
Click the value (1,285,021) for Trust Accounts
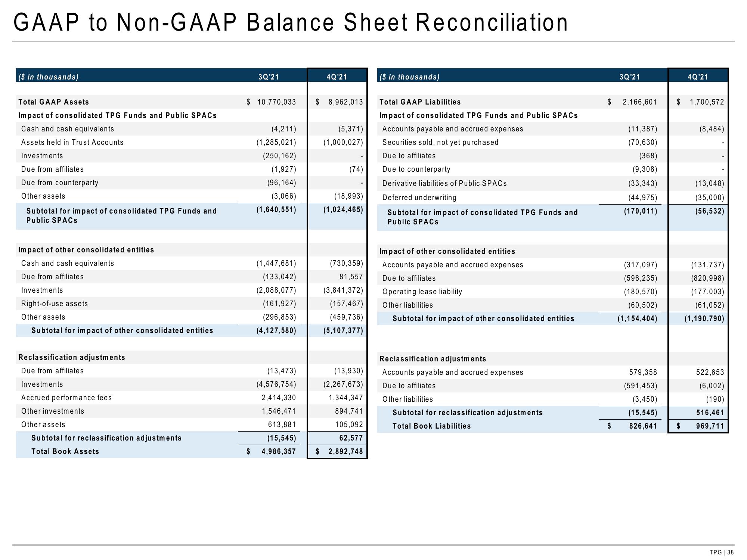(x=276, y=142)
